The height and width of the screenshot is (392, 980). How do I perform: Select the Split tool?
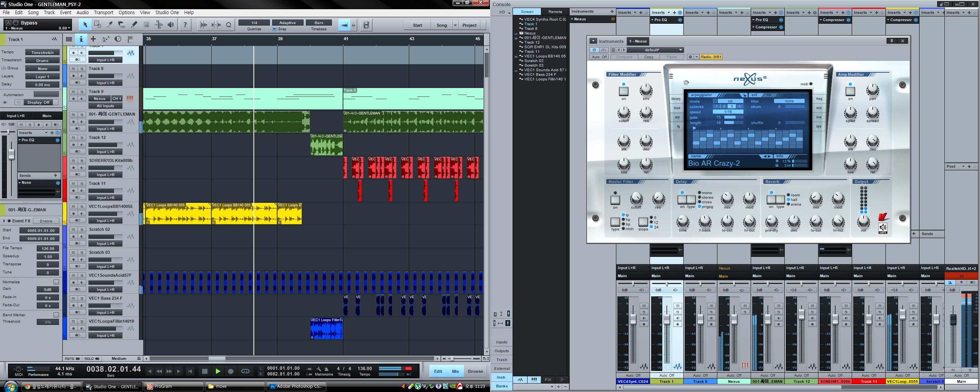[x=109, y=25]
